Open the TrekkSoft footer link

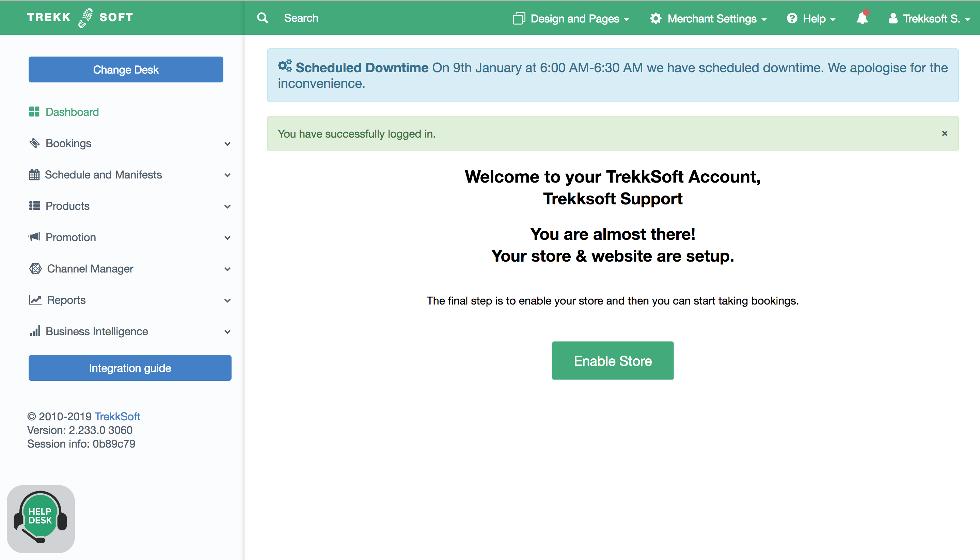[117, 416]
